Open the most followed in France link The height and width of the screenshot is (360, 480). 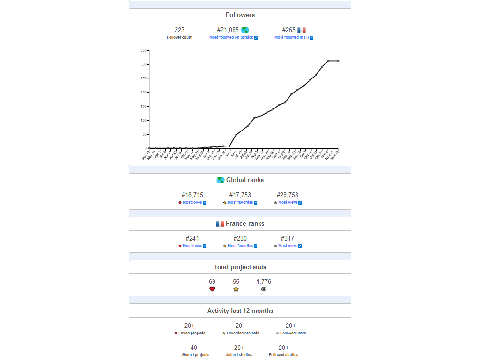click(x=291, y=37)
